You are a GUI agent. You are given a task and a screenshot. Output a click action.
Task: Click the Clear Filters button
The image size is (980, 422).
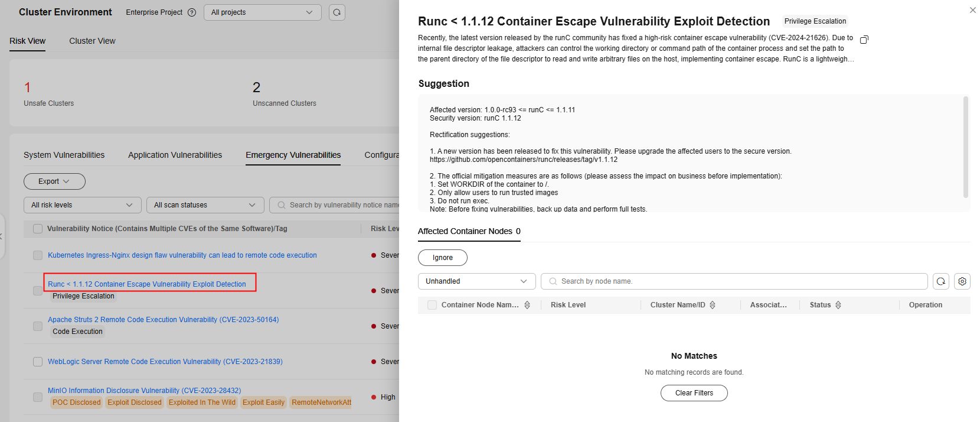pos(694,393)
